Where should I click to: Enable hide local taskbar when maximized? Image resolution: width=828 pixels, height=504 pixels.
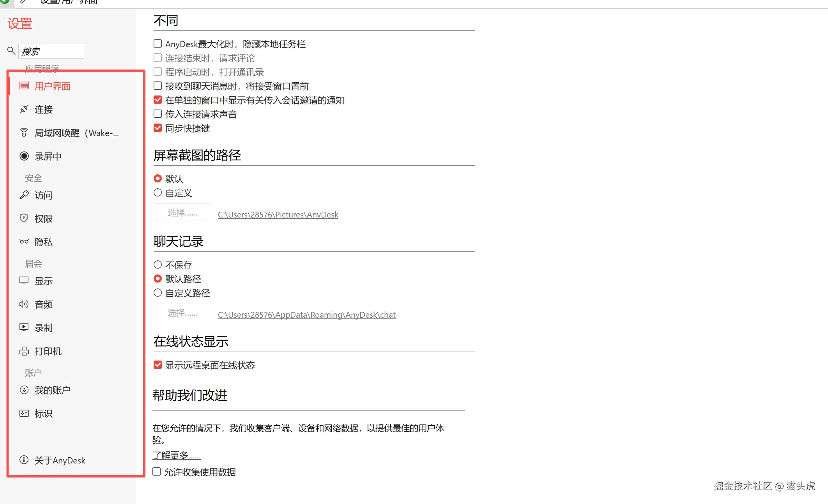157,44
